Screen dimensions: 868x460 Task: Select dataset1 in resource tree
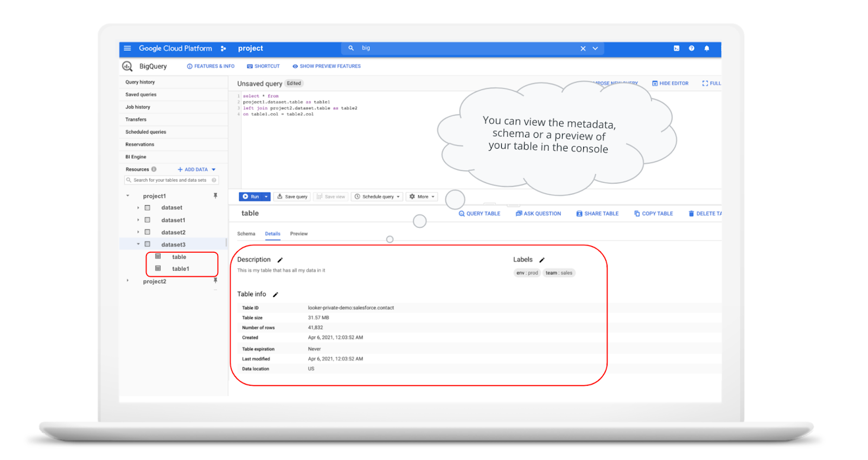173,220
